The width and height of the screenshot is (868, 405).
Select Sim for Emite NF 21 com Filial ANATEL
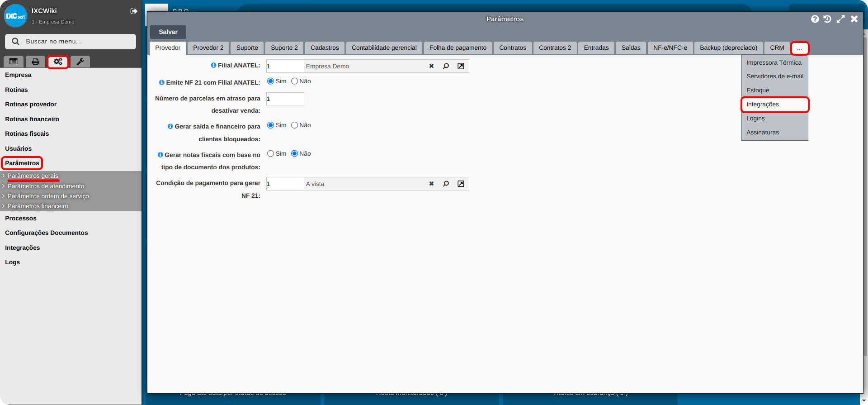[x=270, y=81]
